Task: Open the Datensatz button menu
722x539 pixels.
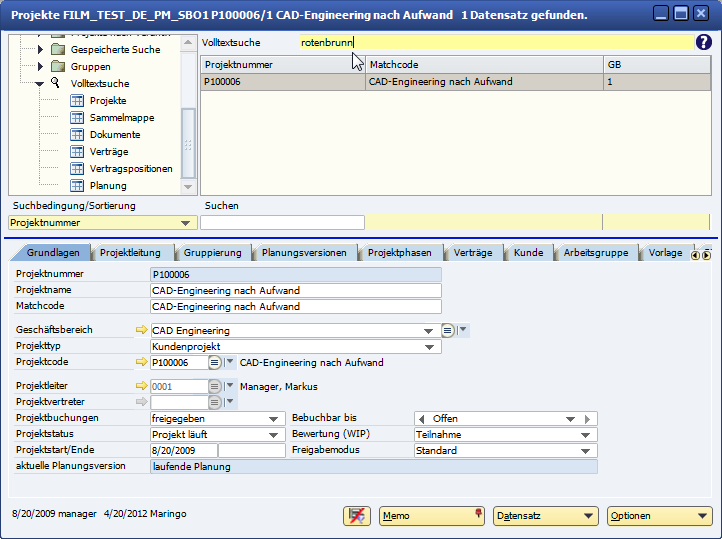Action: click(546, 516)
